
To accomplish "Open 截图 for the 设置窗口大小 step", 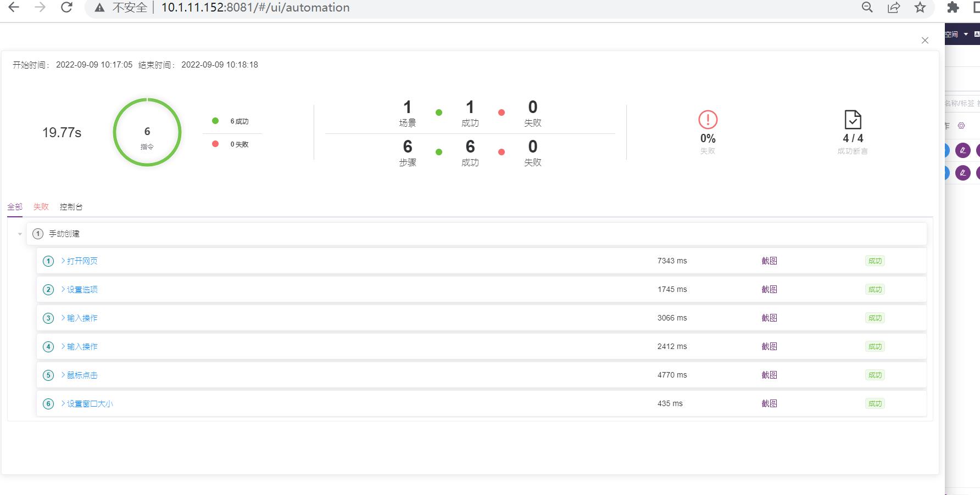I will [x=769, y=403].
